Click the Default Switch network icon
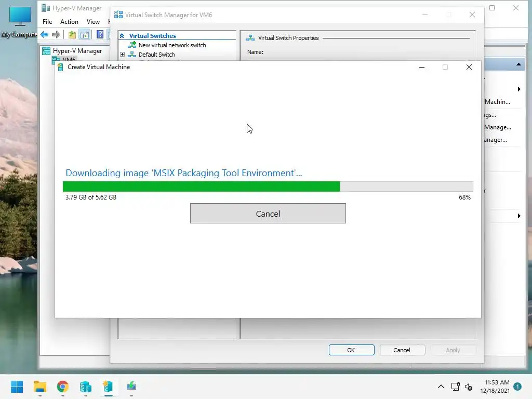 click(x=132, y=54)
